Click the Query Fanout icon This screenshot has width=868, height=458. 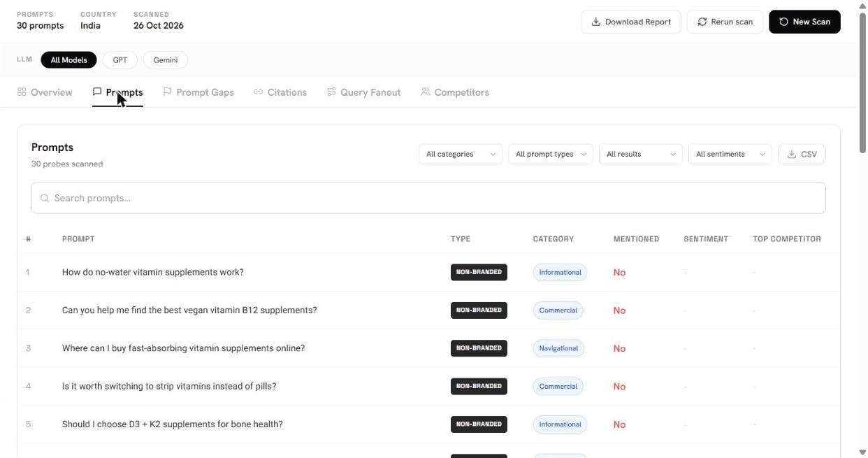[331, 92]
